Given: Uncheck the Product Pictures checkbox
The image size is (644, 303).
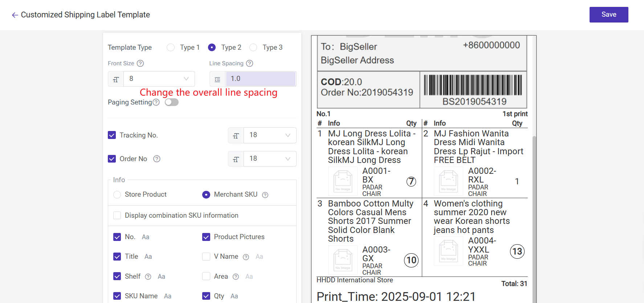Looking at the screenshot, I should [x=206, y=237].
